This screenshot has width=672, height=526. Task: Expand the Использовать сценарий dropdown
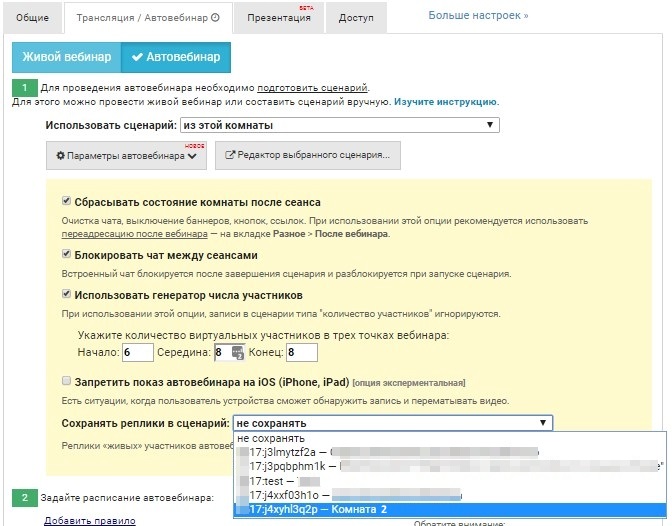[339, 125]
